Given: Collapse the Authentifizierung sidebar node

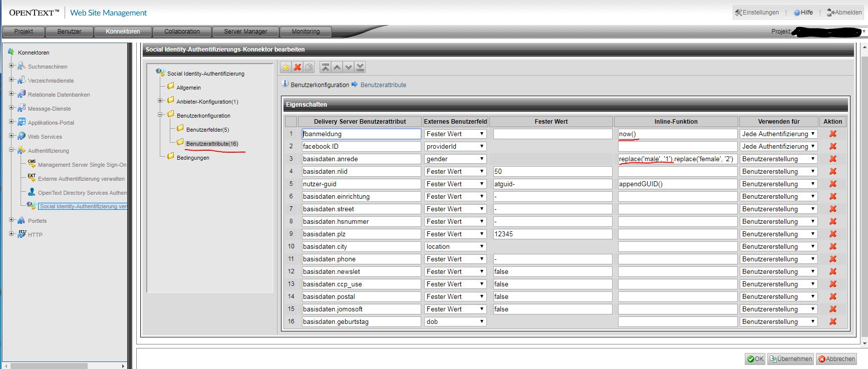Looking at the screenshot, I should pyautogui.click(x=12, y=150).
